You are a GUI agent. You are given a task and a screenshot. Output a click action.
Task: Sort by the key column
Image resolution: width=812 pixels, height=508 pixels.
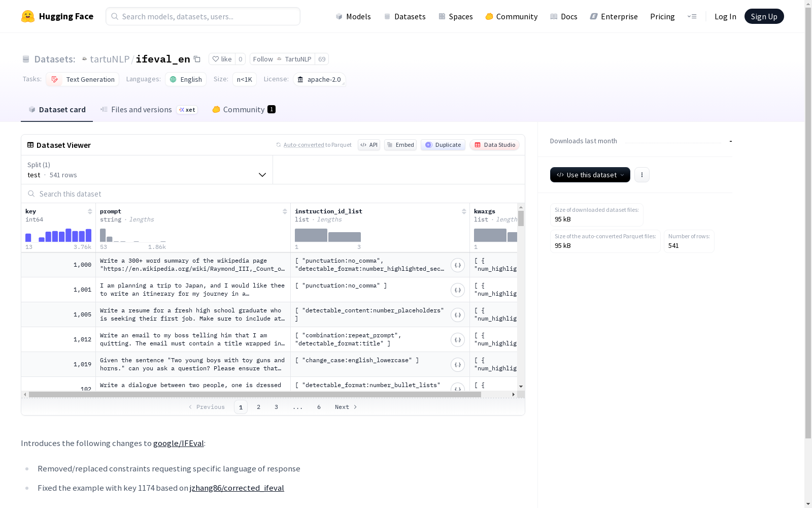pos(90,211)
